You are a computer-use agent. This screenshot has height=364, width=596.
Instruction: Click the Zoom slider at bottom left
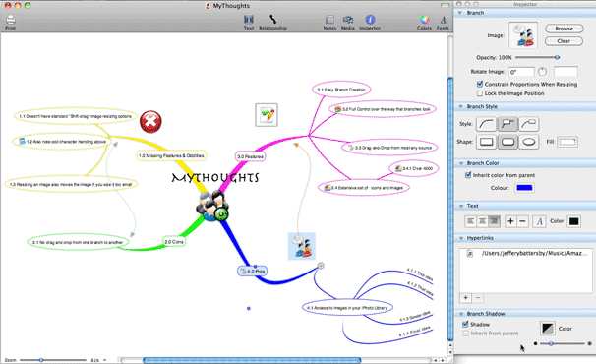(53, 360)
